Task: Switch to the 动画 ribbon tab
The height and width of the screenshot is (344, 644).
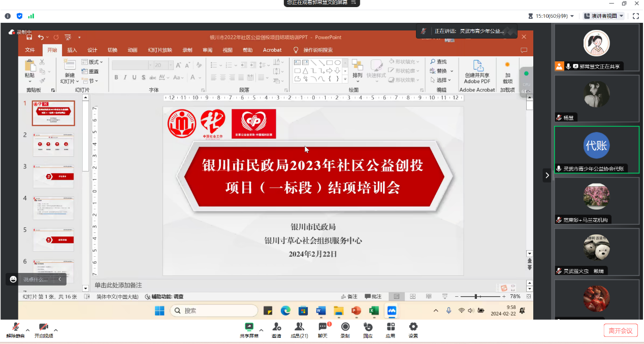Action: [x=133, y=50]
